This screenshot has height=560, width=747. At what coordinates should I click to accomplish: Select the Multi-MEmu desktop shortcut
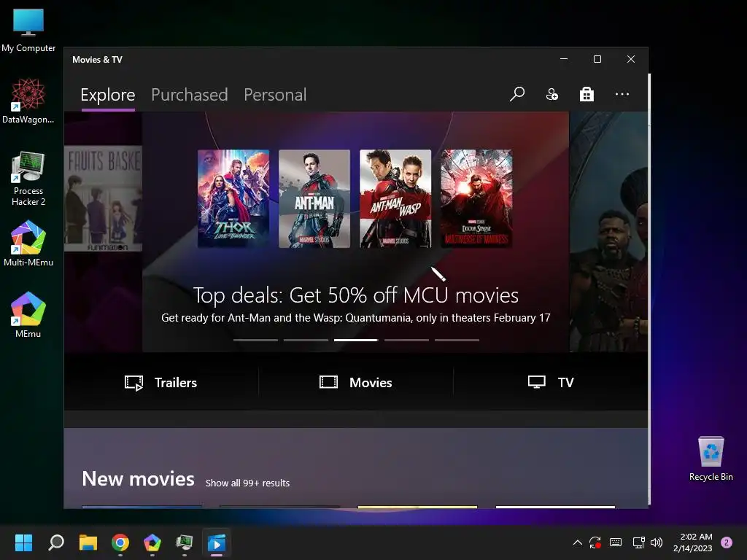(28, 244)
